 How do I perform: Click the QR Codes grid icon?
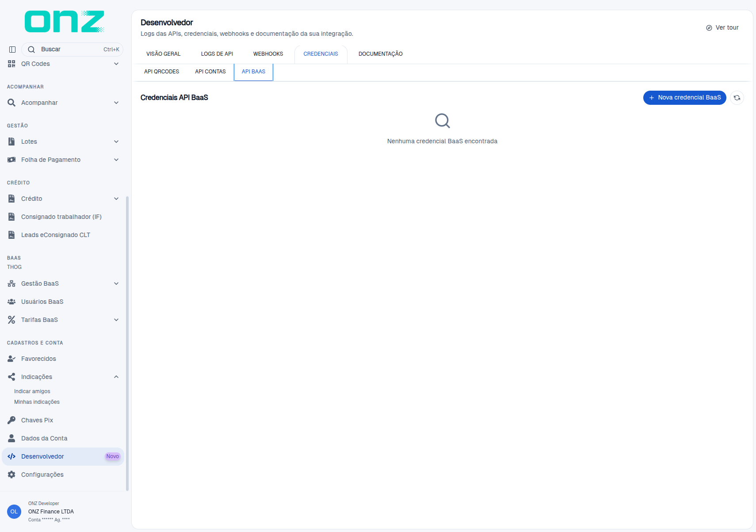point(11,64)
